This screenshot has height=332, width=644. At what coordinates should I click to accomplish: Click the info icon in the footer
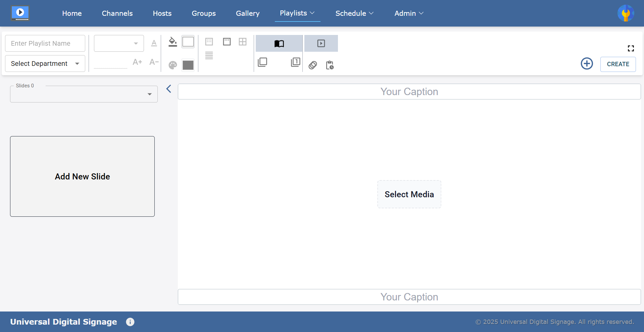tap(130, 322)
